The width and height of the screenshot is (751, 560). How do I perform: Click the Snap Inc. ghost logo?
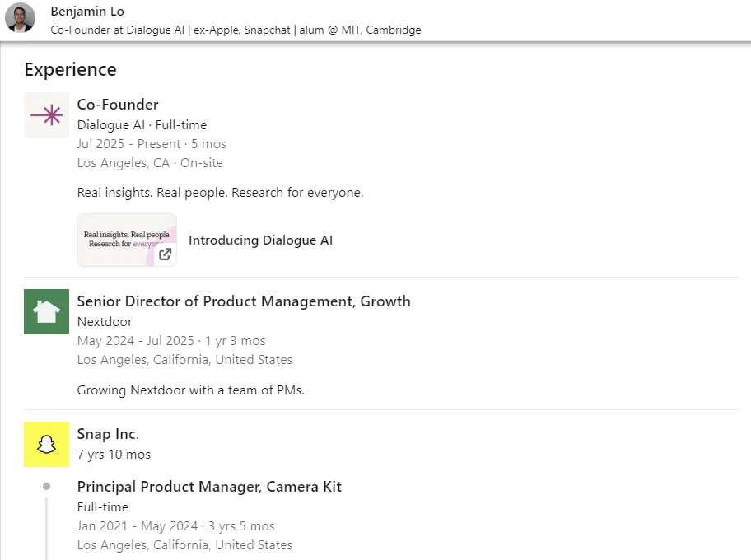[x=46, y=445]
